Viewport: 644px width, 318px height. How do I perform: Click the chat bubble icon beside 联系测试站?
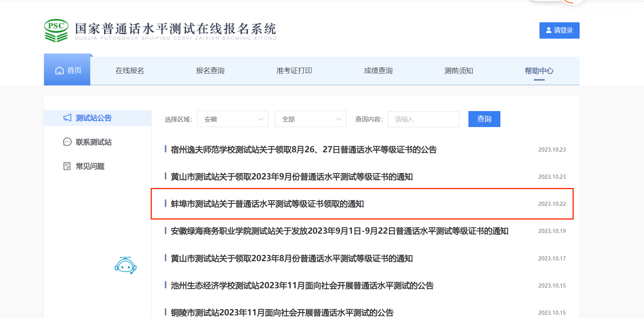click(67, 142)
